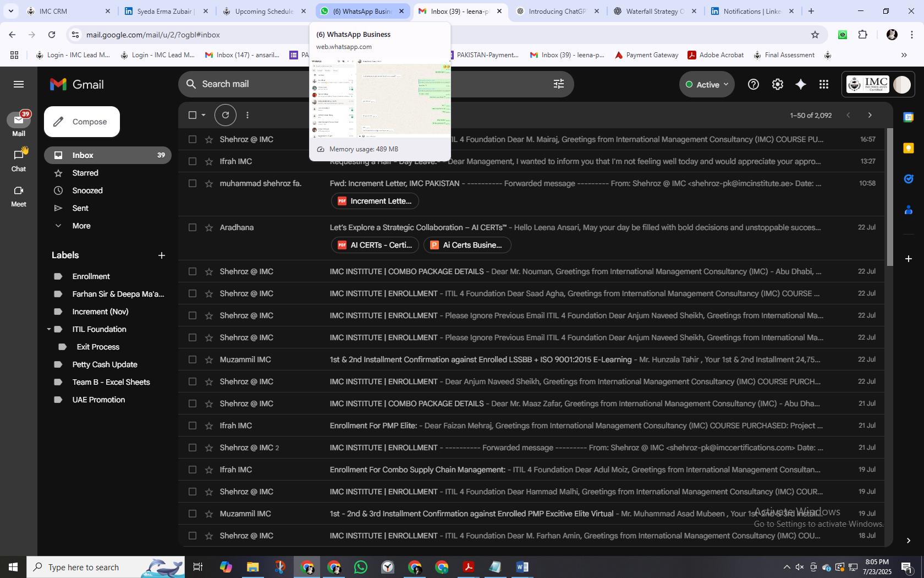
Task: Check Muzammil IMC LSSBB installment email
Action: coord(193,359)
